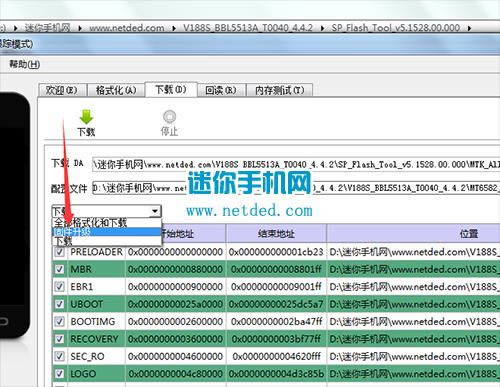Click UBOOT start address 0x00000000025a0000

coord(175,304)
